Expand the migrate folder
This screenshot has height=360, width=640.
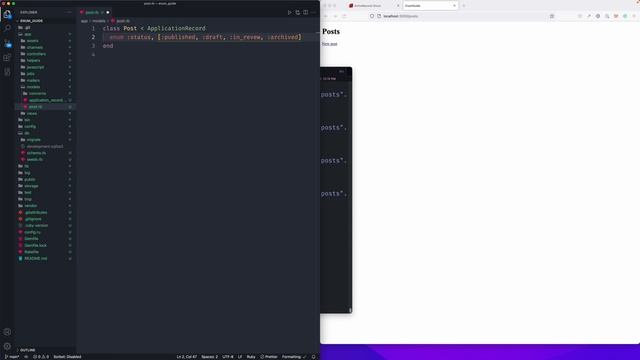33,140
